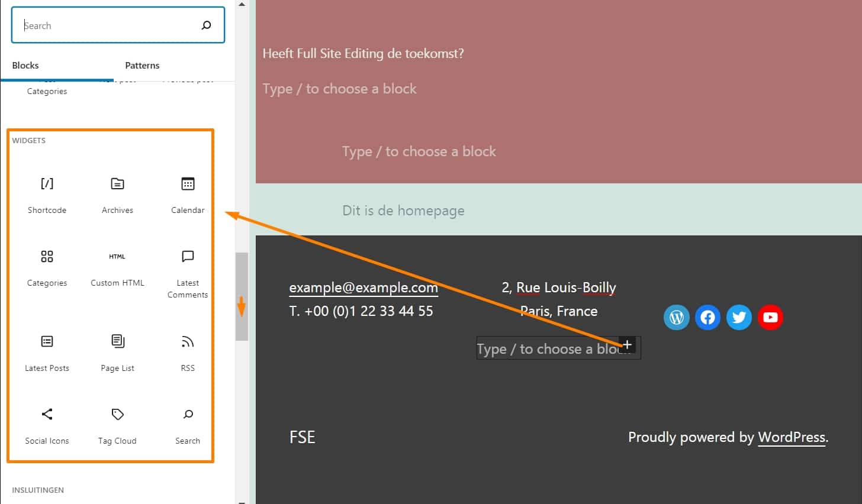Click the block inserter scrollbar thumb

click(x=242, y=296)
